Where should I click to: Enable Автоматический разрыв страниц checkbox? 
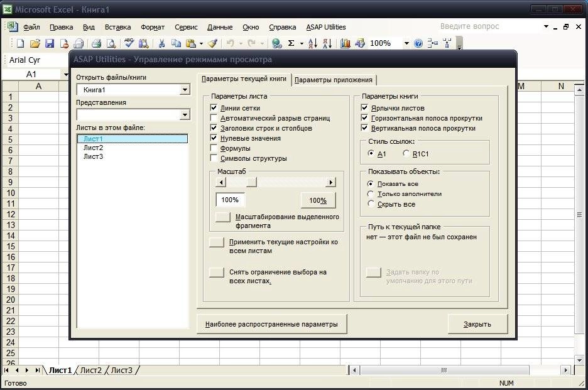coord(214,117)
